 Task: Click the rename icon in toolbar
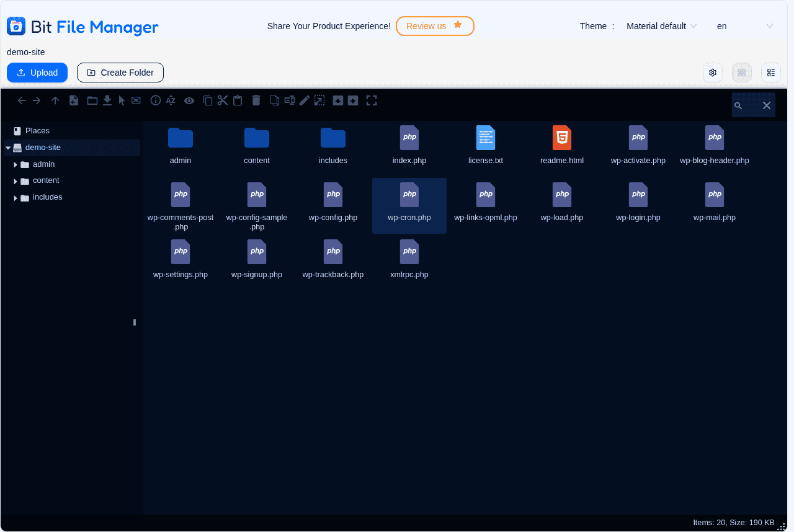(x=290, y=100)
